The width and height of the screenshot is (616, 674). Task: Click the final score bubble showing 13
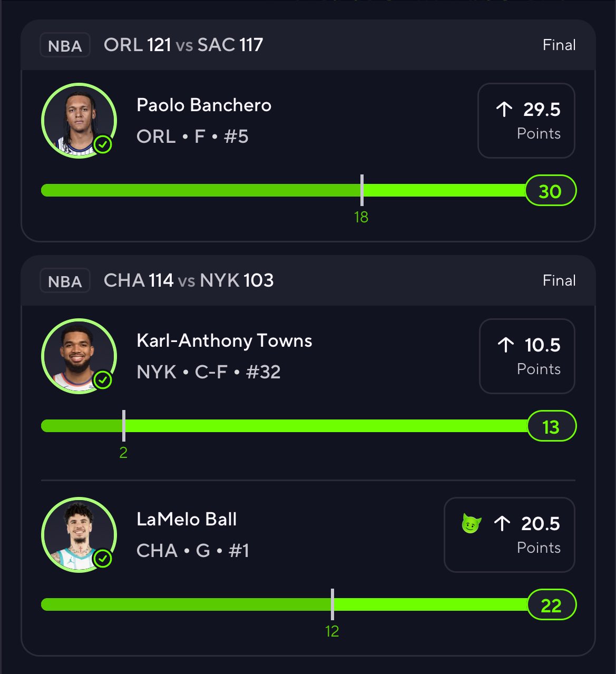(551, 426)
